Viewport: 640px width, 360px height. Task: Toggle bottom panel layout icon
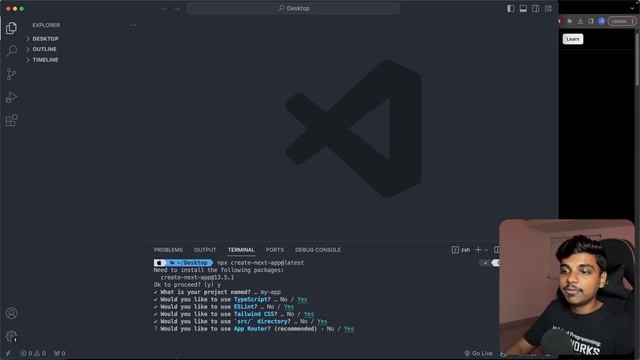click(523, 9)
